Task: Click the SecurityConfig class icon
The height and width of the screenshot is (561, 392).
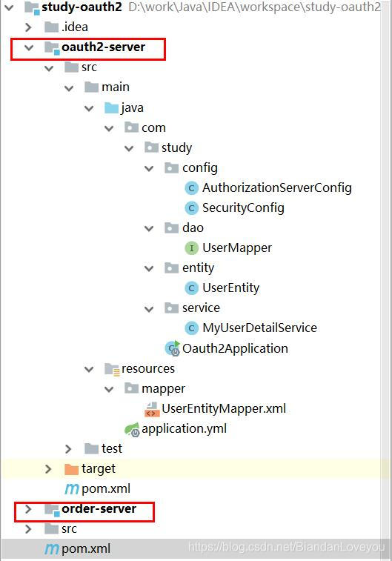Action: 191,208
